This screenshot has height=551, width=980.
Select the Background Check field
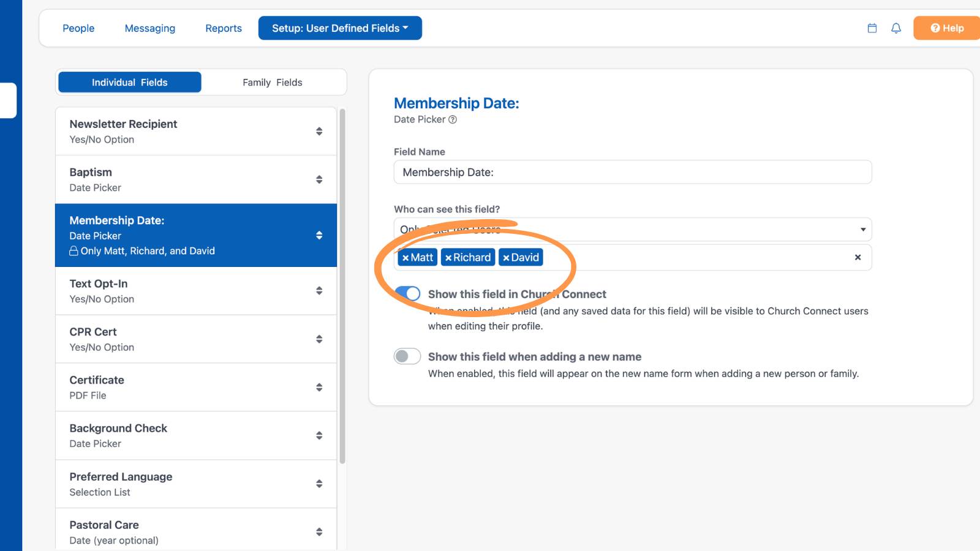tap(196, 435)
